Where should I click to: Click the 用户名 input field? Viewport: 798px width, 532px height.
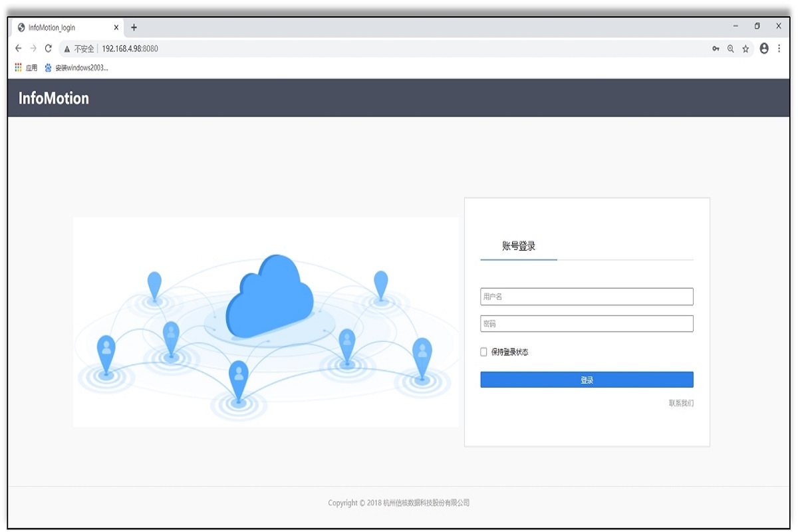(587, 297)
